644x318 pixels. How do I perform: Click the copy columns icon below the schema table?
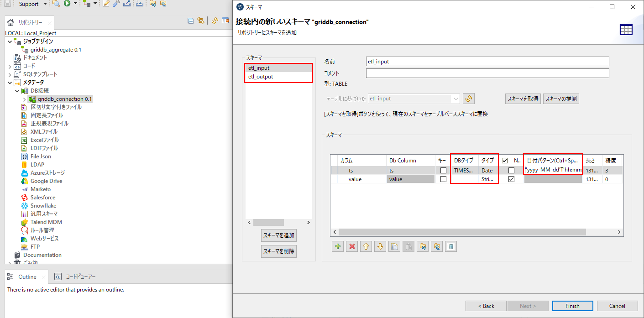tap(394, 246)
